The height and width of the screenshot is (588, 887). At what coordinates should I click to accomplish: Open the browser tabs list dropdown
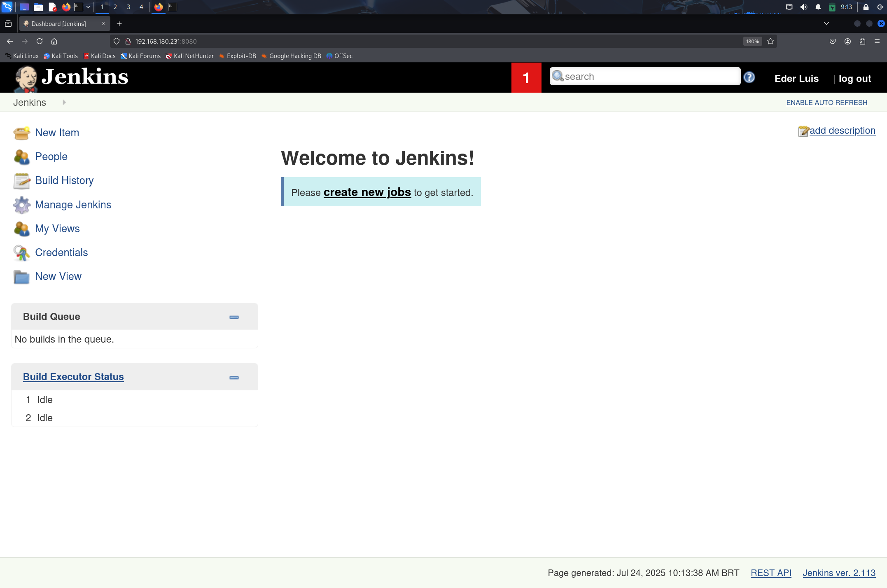[x=826, y=23]
